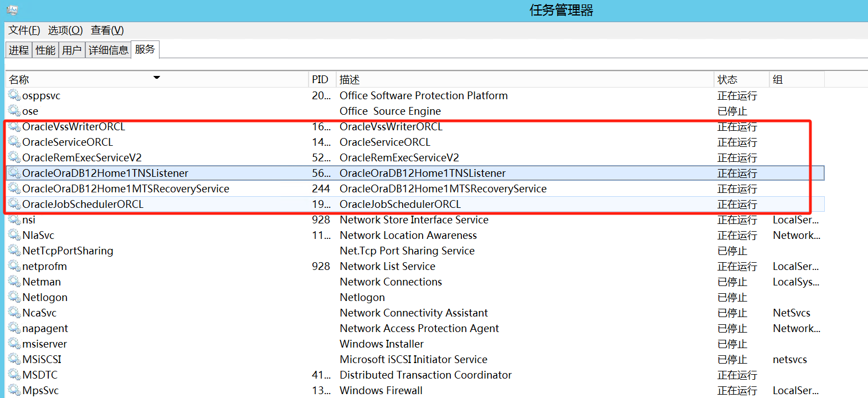Select the osppsvc service name
Screen dimensions: 868x398
tap(42, 95)
